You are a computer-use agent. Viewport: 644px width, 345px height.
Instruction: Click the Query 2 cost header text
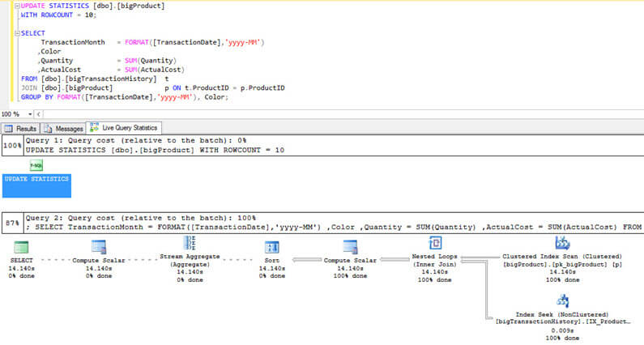[140, 218]
